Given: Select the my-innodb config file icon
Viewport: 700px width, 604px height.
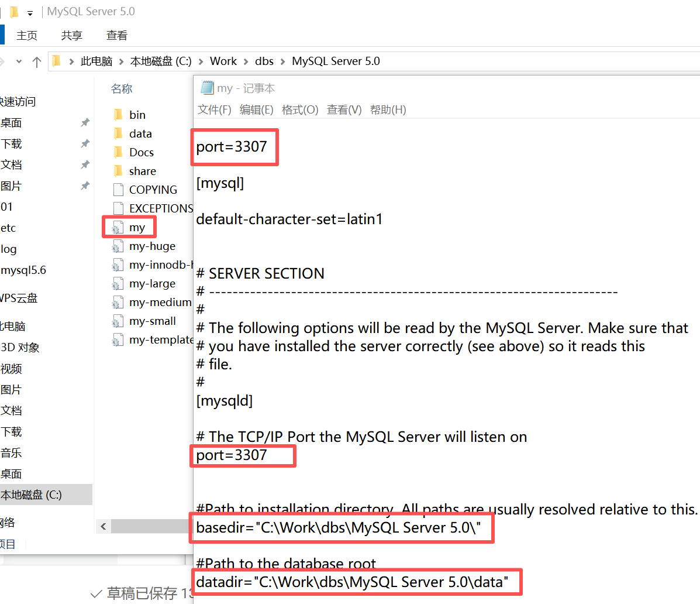Looking at the screenshot, I should [x=118, y=265].
